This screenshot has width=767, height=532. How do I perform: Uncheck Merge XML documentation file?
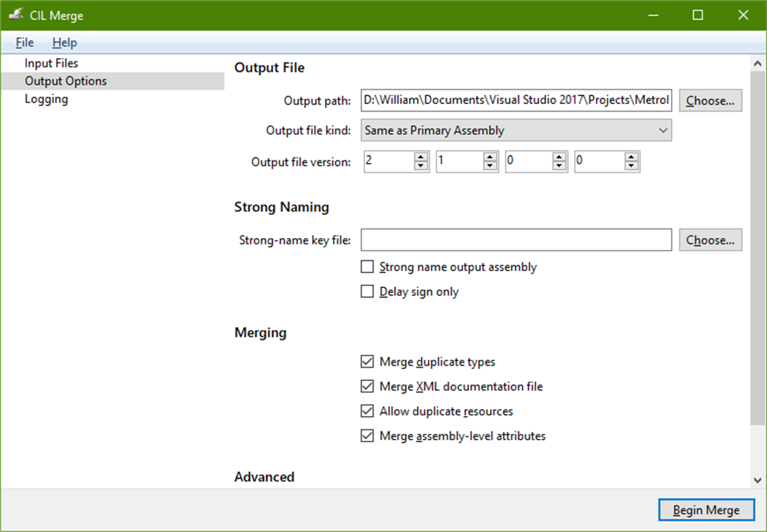click(x=367, y=386)
